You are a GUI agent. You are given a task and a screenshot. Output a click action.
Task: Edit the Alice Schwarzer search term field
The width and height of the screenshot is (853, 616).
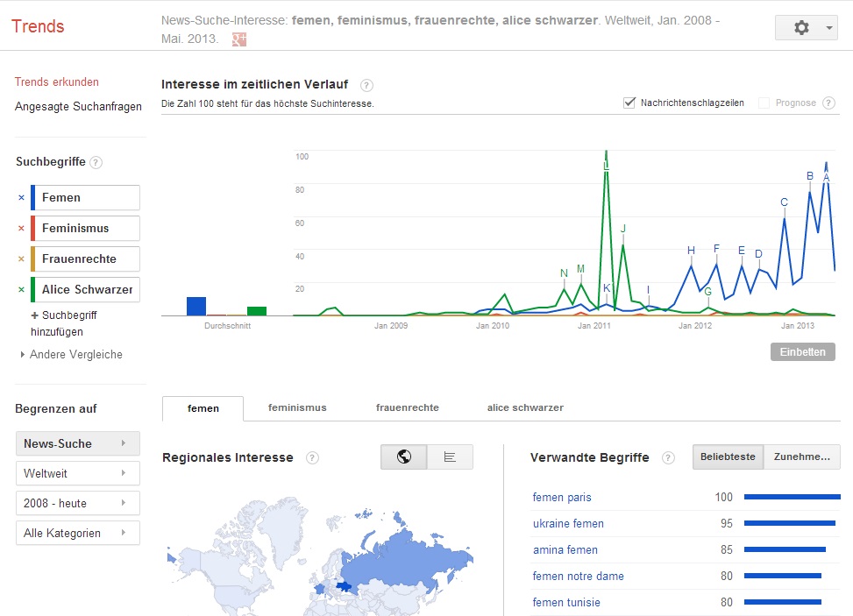point(88,289)
